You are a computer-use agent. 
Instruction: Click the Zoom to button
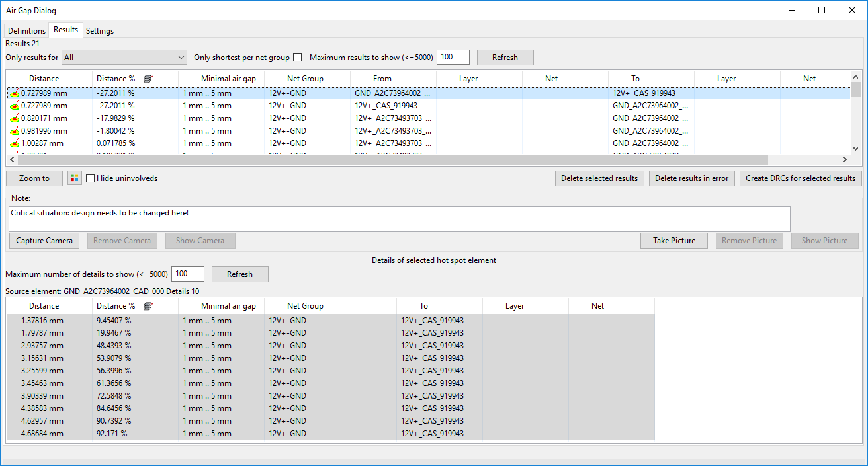pos(34,178)
